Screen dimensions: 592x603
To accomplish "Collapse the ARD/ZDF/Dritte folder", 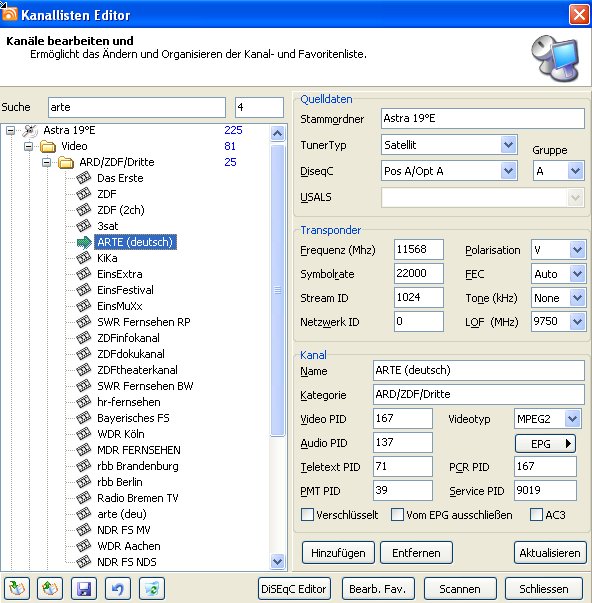I will 47,162.
